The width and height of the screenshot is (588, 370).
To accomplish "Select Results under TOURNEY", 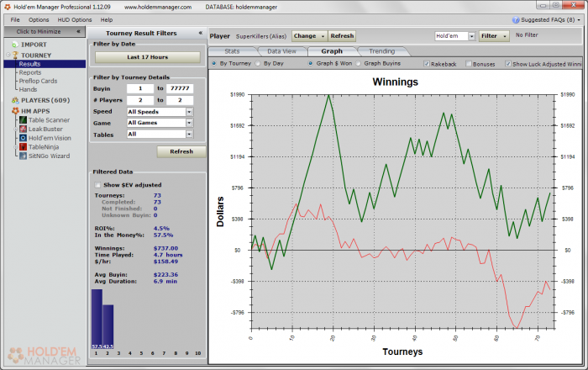I will tap(29, 64).
